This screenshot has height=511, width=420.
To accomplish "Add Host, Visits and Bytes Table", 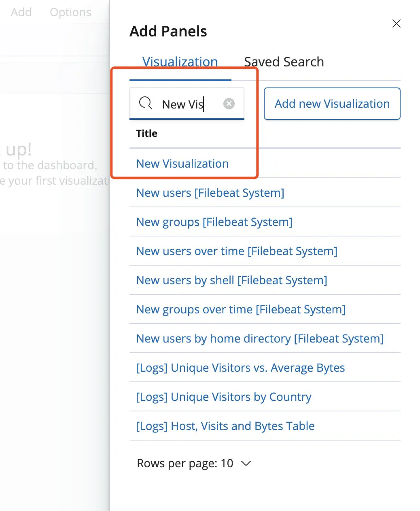I will pyautogui.click(x=225, y=426).
